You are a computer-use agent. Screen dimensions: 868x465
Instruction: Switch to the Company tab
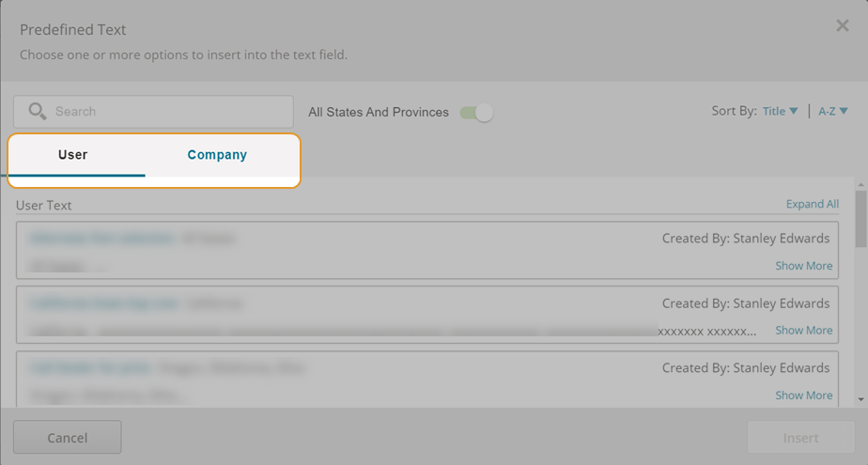pyautogui.click(x=217, y=155)
